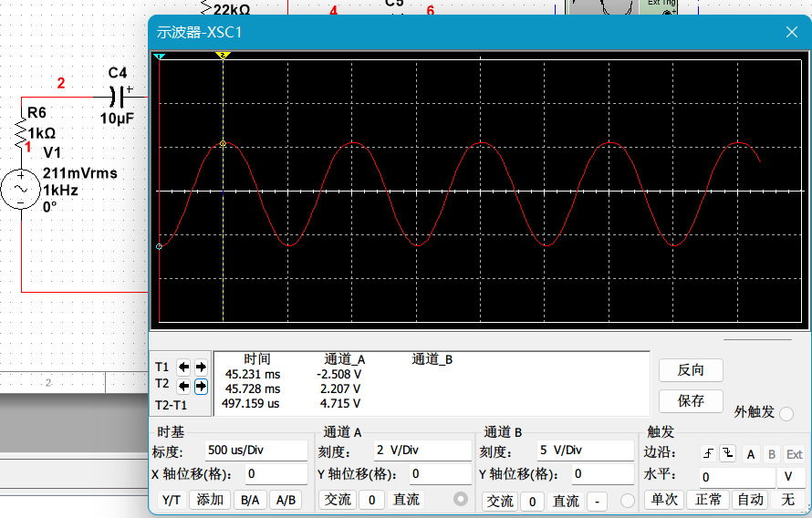The image size is (812, 518).
Task: Select trigger source B
Action: pos(772,454)
